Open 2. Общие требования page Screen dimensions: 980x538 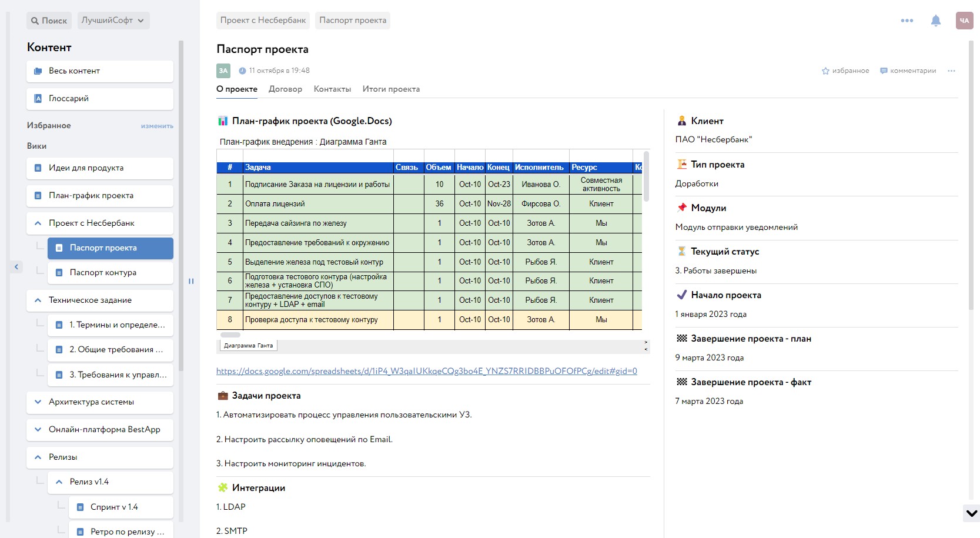[x=111, y=350]
